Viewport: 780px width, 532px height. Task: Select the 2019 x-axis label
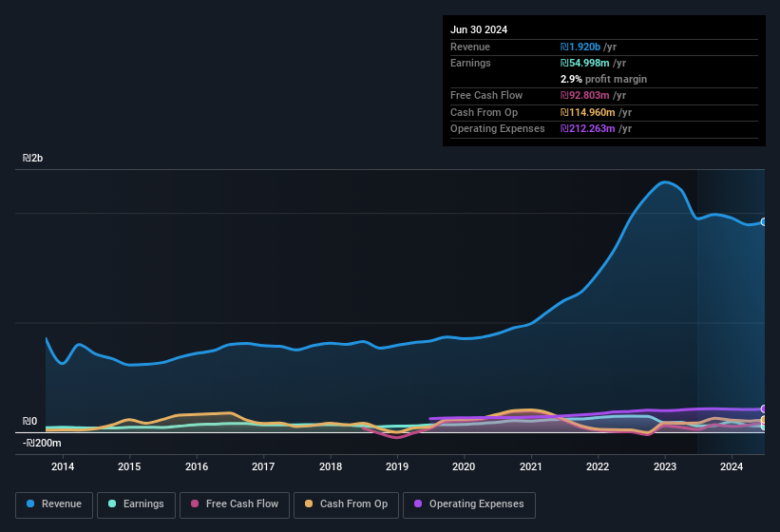tap(397, 466)
